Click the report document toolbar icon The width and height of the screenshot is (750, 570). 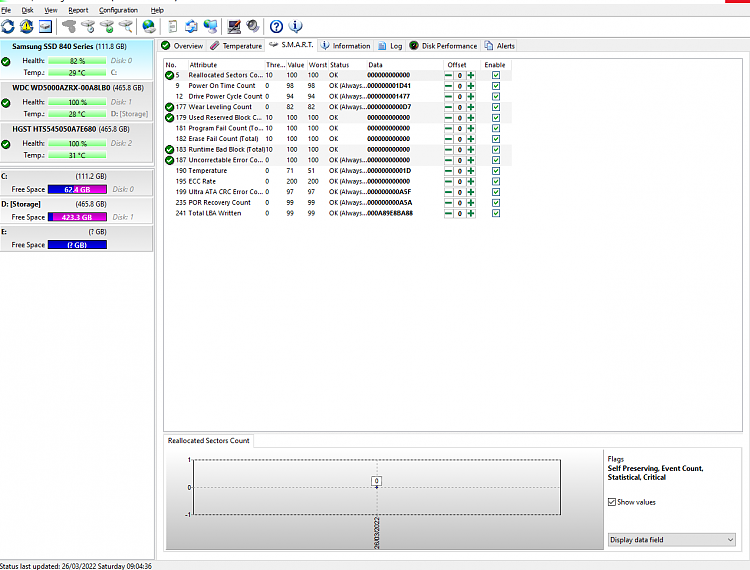(173, 26)
